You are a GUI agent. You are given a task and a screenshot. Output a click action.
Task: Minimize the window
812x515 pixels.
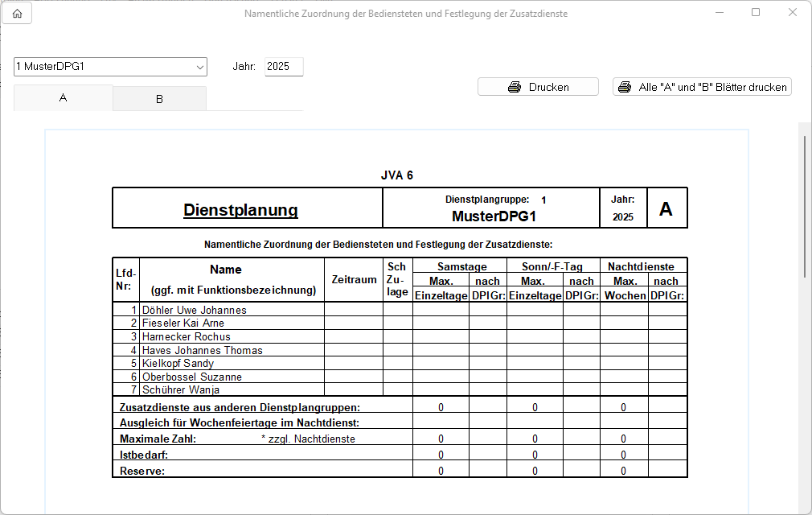coord(718,13)
